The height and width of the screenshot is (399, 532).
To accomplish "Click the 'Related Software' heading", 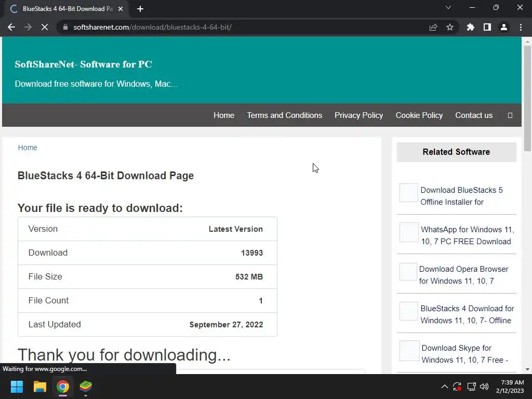I will (x=456, y=152).
